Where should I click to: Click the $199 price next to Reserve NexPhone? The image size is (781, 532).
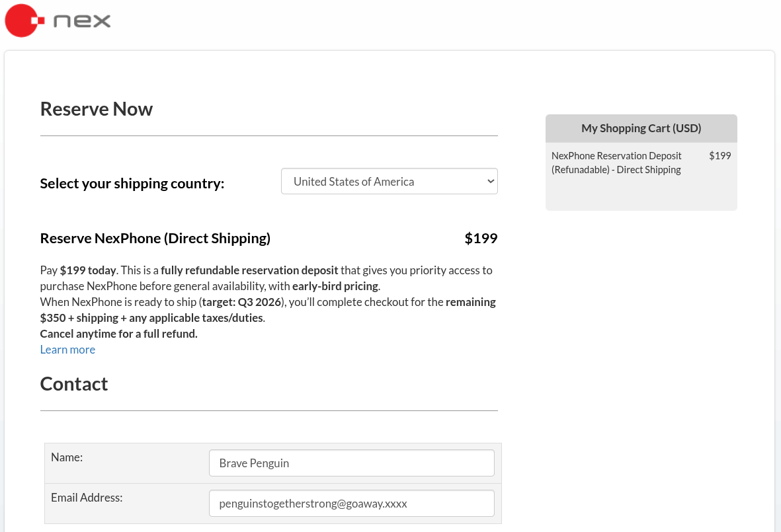tap(481, 238)
